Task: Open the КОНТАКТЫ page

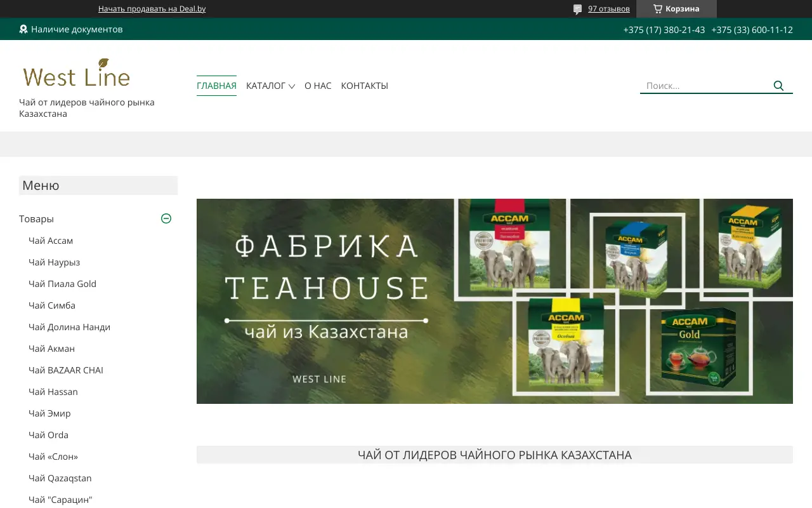Action: tap(364, 85)
